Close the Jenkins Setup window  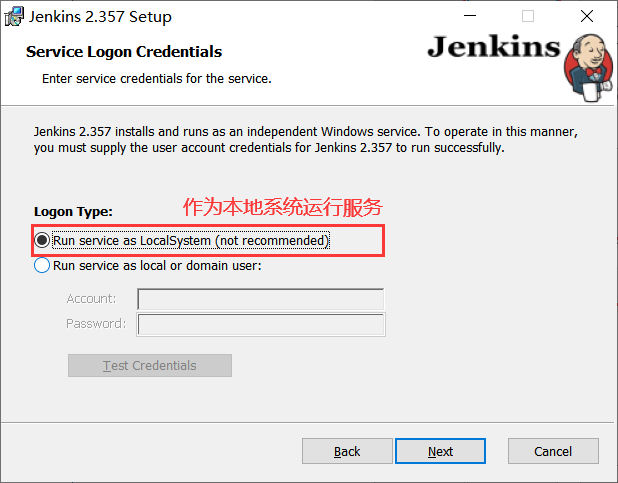[587, 16]
